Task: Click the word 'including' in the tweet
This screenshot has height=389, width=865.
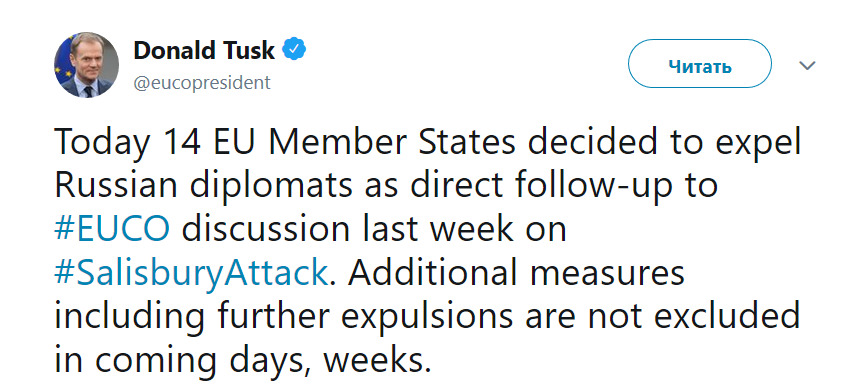Action: 130,318
